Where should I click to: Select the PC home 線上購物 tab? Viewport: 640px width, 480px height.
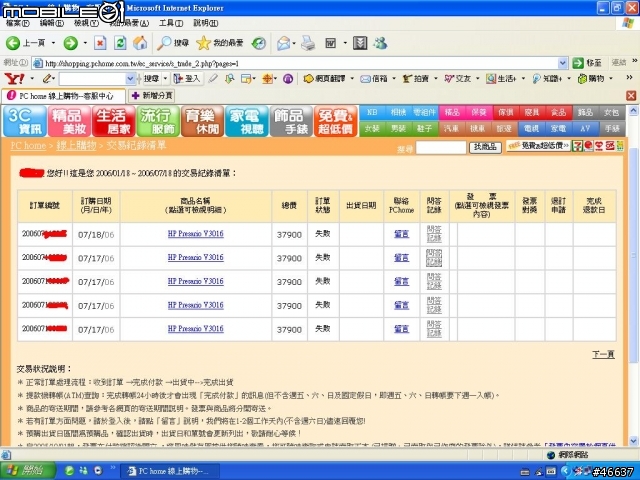click(63, 96)
